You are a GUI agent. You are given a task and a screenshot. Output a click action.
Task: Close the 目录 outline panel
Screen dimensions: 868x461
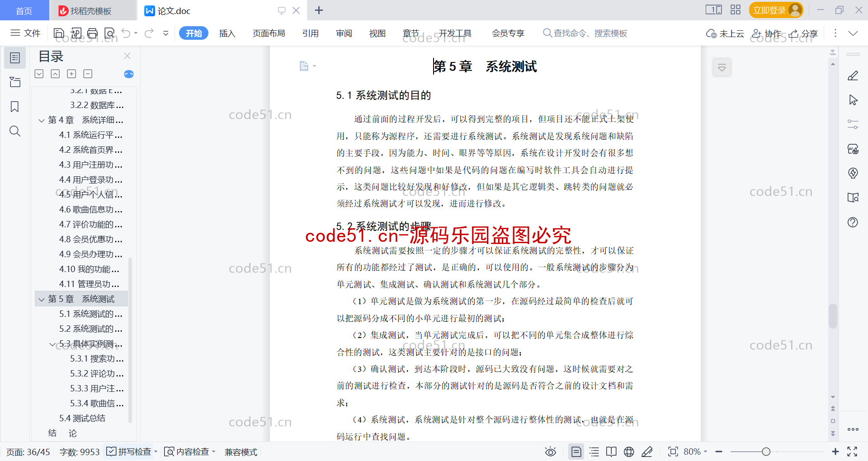127,56
